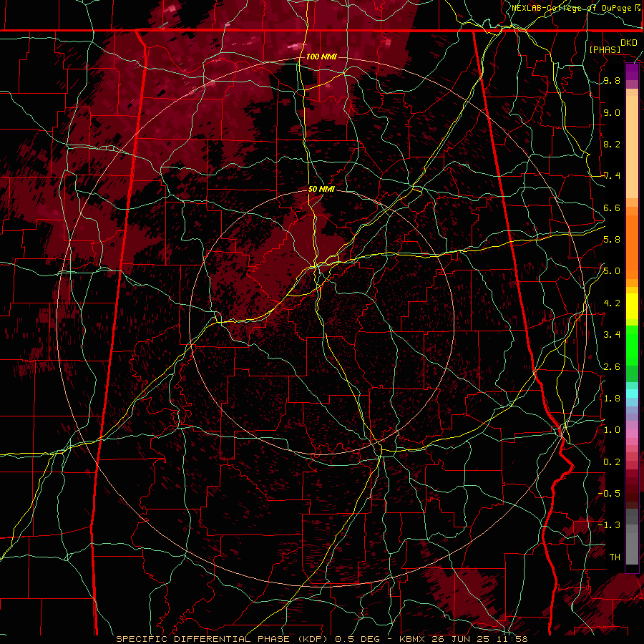
Task: Pick the cyan segment of the color bar
Action: (632, 394)
